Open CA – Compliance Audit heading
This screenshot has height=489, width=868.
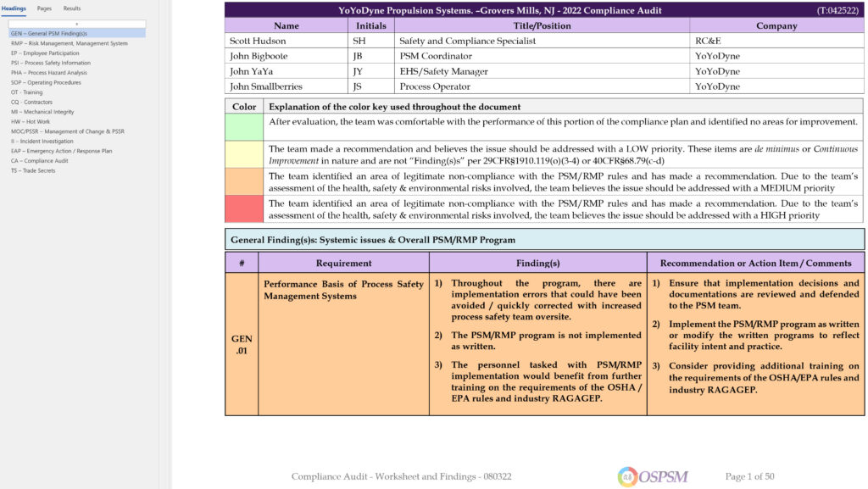pos(39,161)
